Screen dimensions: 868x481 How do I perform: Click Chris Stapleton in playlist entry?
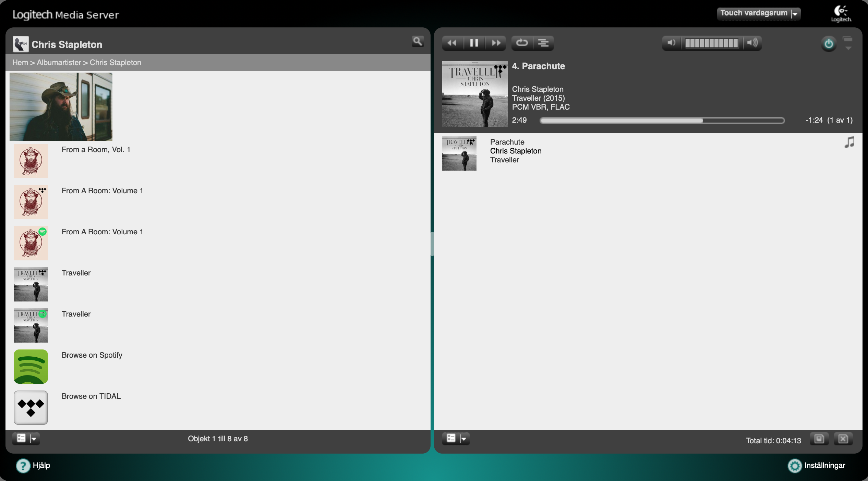point(516,151)
